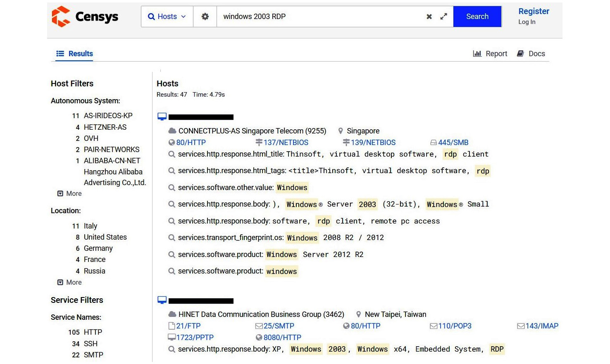Viewport: 610px width, 364px height.
Task: Click the cloud icon beside CONNECTPLUS-AS
Action: click(x=172, y=131)
